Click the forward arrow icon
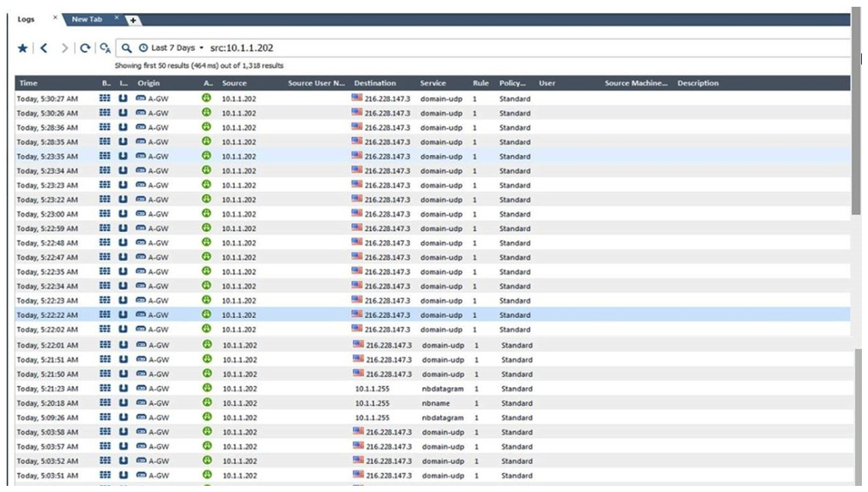The image size is (868, 492). 64,48
